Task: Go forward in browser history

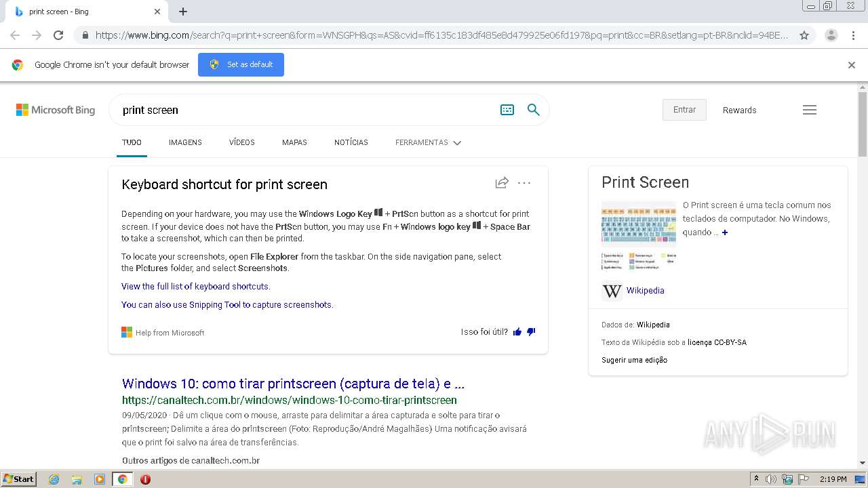Action: [x=37, y=35]
